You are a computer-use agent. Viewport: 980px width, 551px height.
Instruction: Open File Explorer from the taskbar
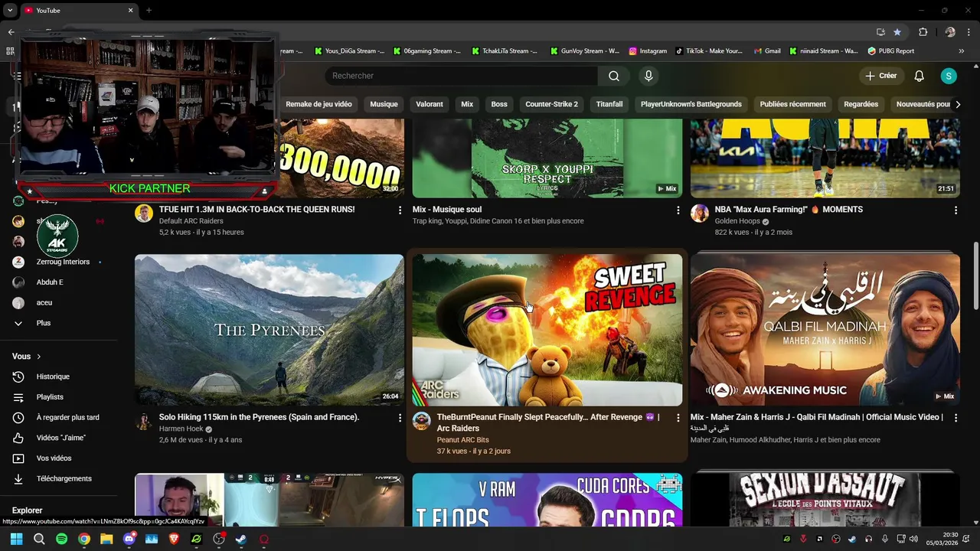tap(106, 539)
